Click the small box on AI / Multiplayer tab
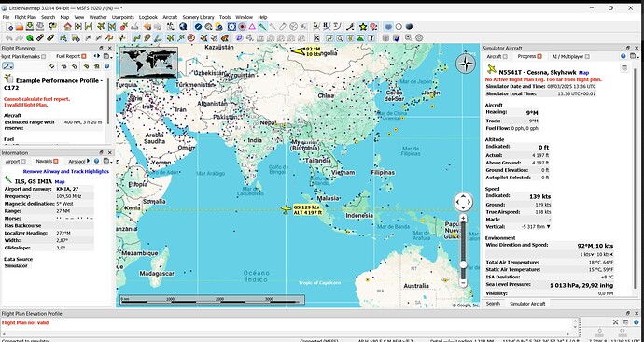The width and height of the screenshot is (644, 342). [x=587, y=56]
